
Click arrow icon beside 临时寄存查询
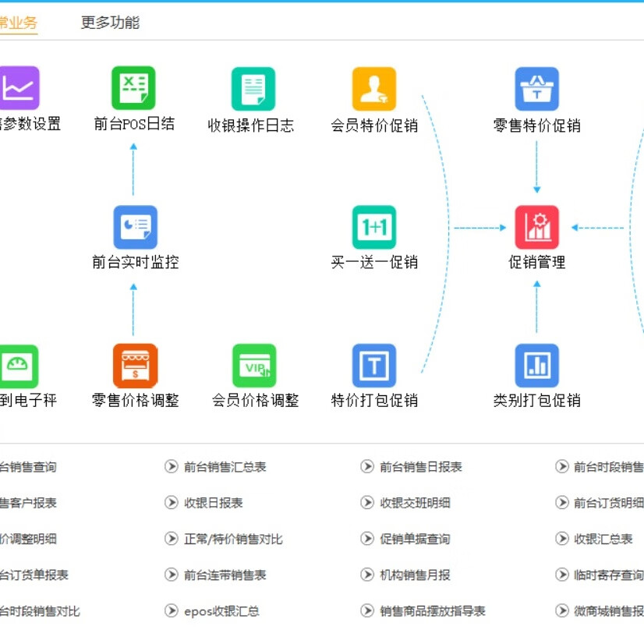[562, 575]
